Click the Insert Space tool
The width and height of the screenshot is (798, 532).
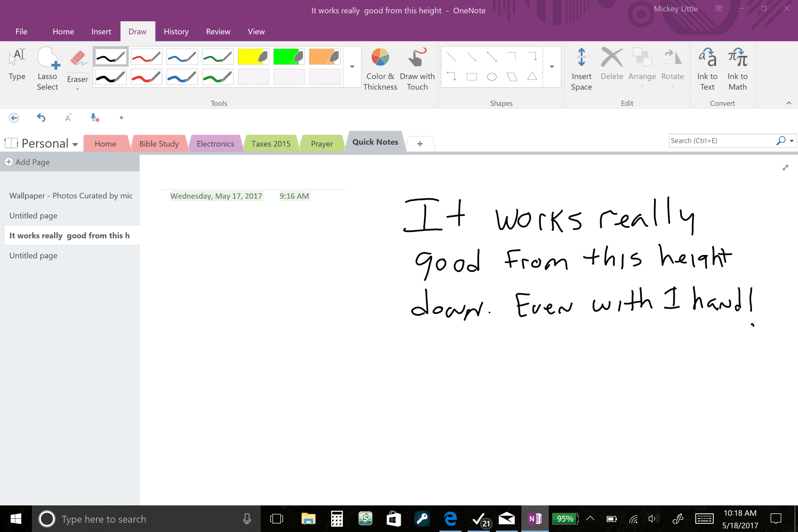[581, 69]
